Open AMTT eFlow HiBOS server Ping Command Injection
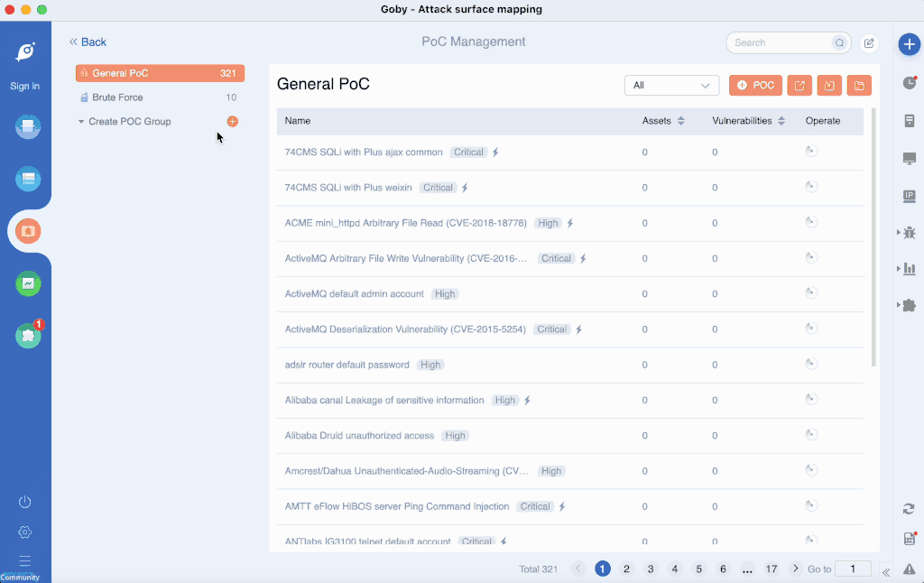This screenshot has height=583, width=924. tap(397, 506)
